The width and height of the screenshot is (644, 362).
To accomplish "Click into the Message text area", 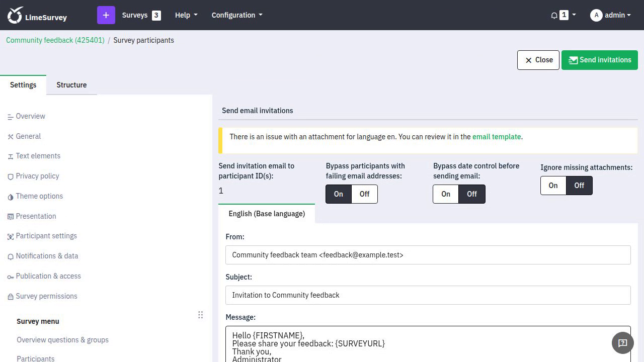I will pyautogui.click(x=428, y=344).
